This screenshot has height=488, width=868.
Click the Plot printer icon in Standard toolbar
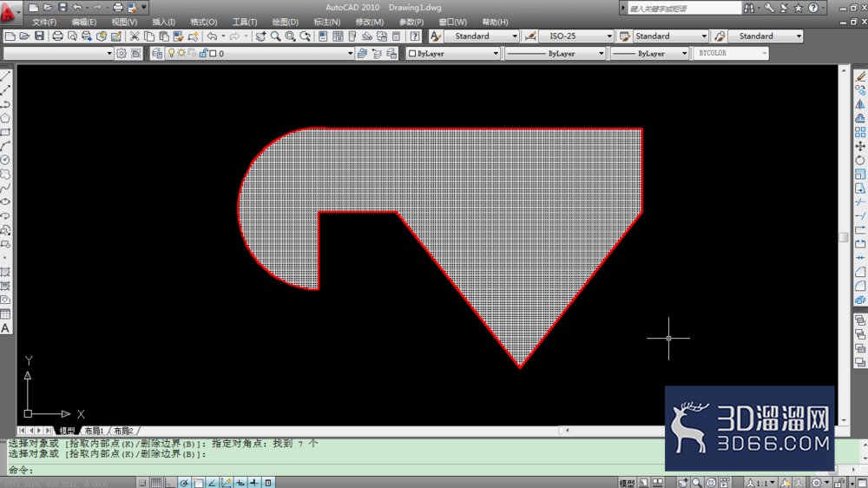click(57, 36)
